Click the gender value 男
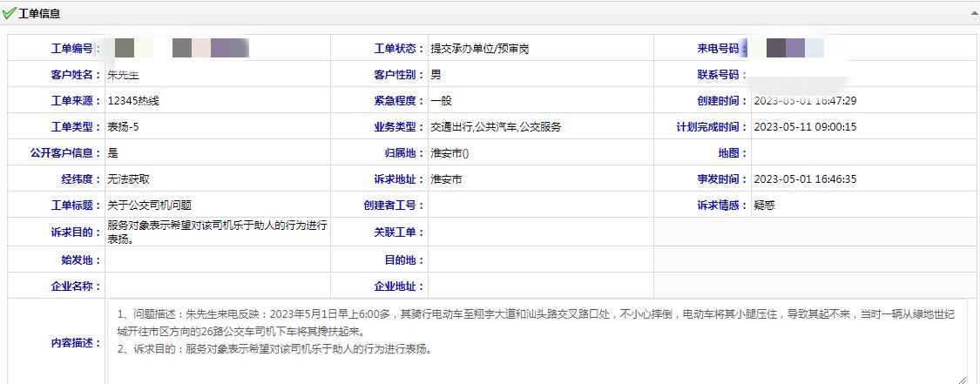The image size is (980, 384). [x=436, y=75]
